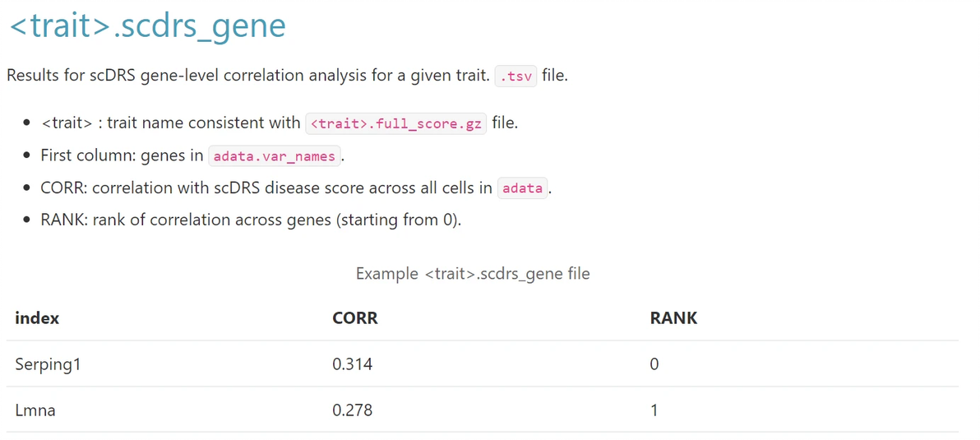This screenshot has width=980, height=440.
Task: Click the rank 1 cell for Lmna
Action: coord(654,410)
